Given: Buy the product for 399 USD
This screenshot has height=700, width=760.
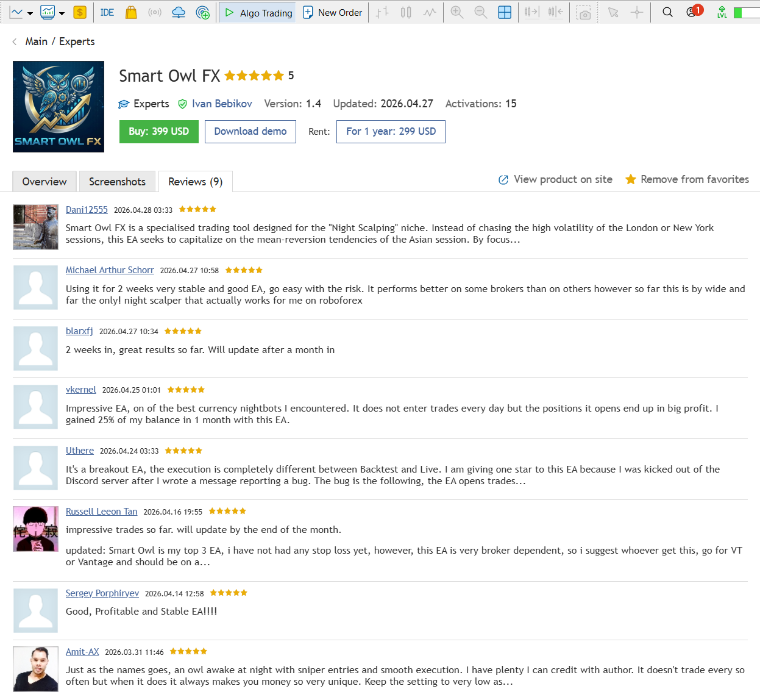Looking at the screenshot, I should [x=159, y=132].
